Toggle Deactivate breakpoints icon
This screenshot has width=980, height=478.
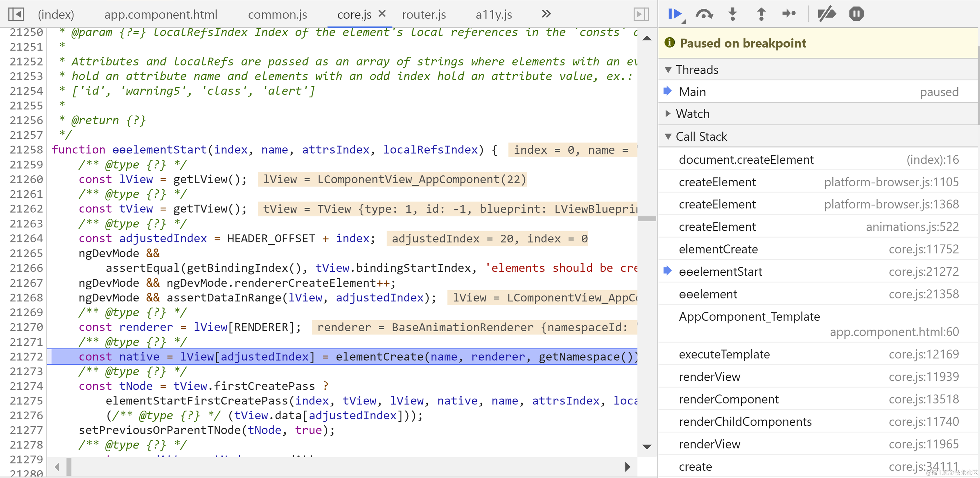[x=826, y=14]
